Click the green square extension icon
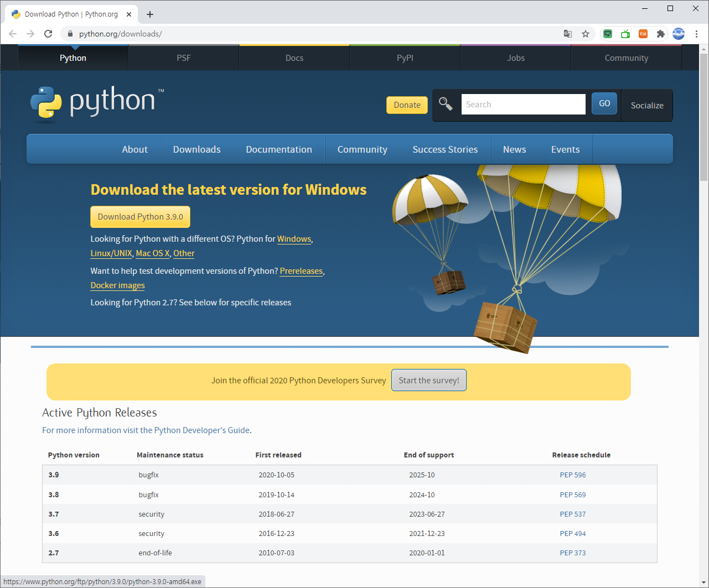Screen dimensions: 709x588 (x=608, y=34)
